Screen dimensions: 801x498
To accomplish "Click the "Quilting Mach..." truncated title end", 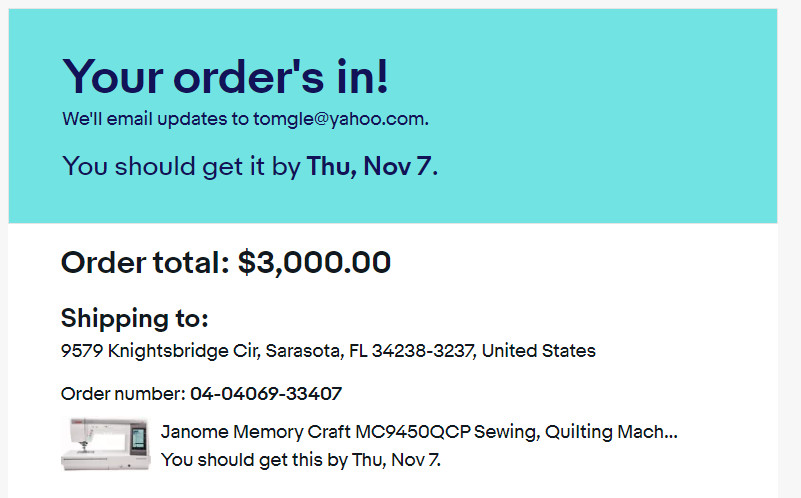I will coord(611,432).
